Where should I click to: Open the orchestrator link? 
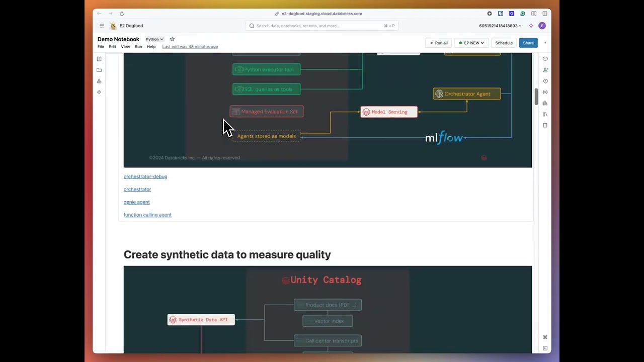(x=137, y=190)
